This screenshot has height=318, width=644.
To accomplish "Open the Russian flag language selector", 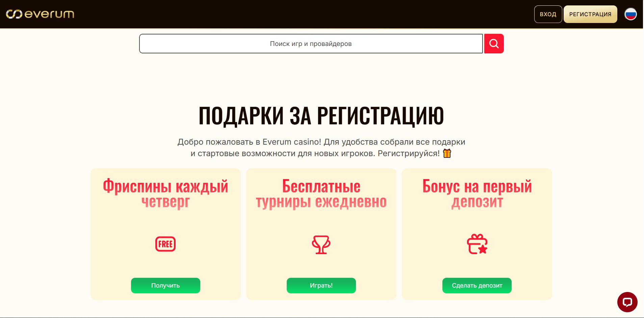I will coord(630,14).
